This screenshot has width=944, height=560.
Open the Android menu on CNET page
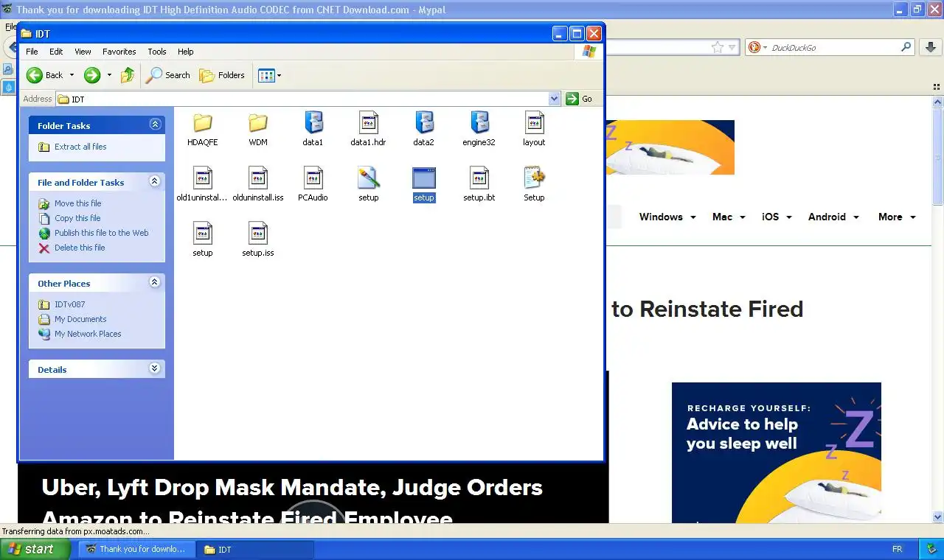click(x=833, y=217)
